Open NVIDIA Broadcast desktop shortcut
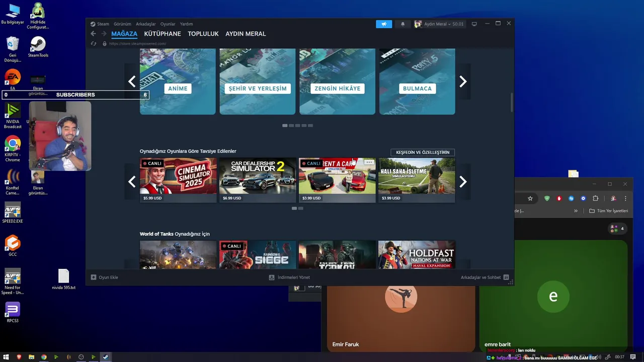The height and width of the screenshot is (362, 644). 13,116
